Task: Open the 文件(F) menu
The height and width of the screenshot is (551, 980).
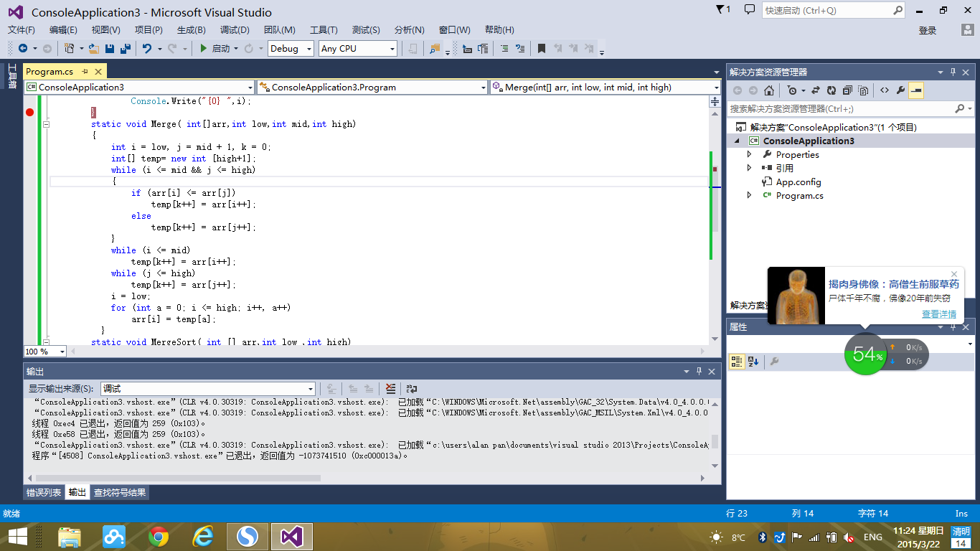Action: 22,30
